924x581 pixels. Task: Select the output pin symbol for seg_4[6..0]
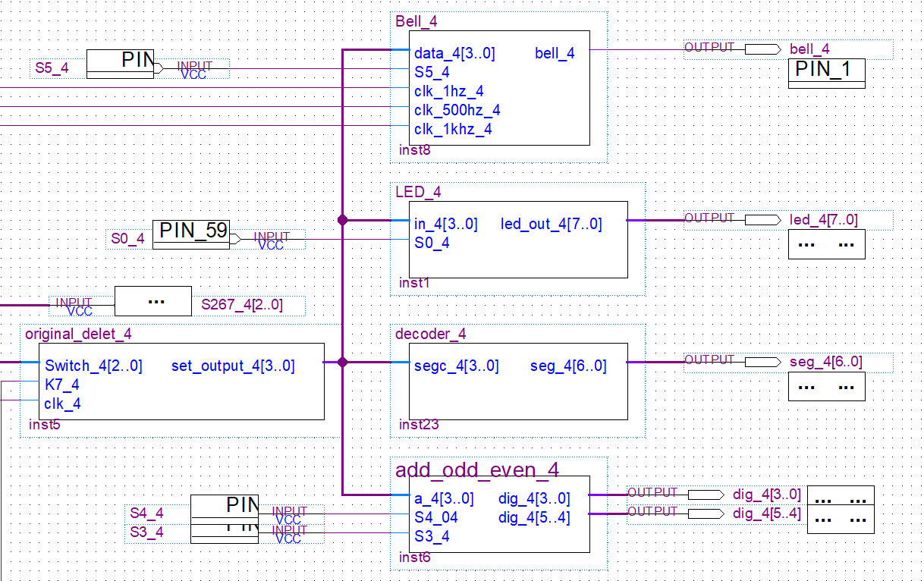(x=762, y=362)
